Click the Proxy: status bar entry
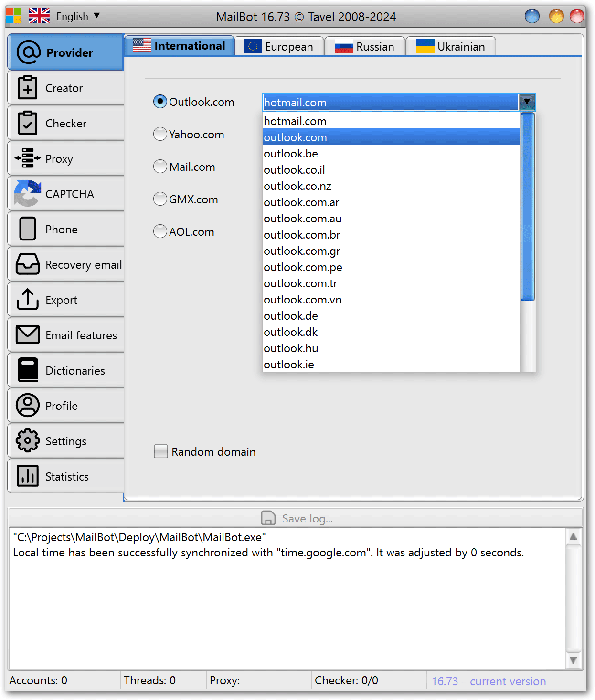Image resolution: width=595 pixels, height=700 pixels. point(224,680)
